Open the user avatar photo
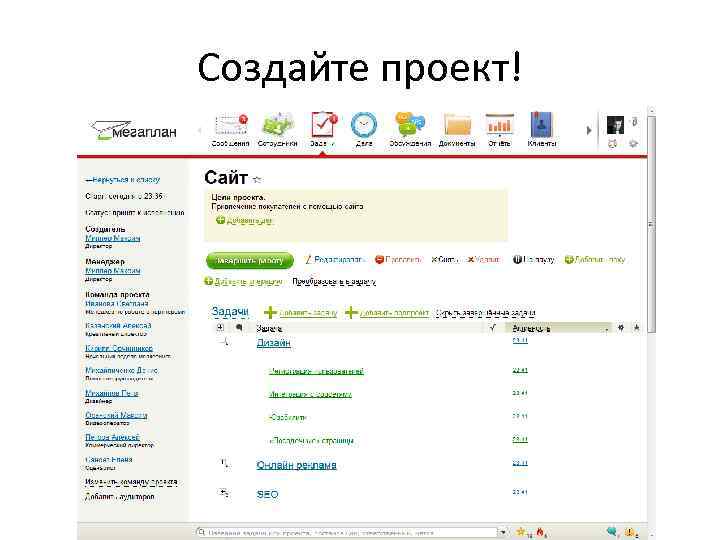Screen dimensions: 720x540 coord(615,124)
